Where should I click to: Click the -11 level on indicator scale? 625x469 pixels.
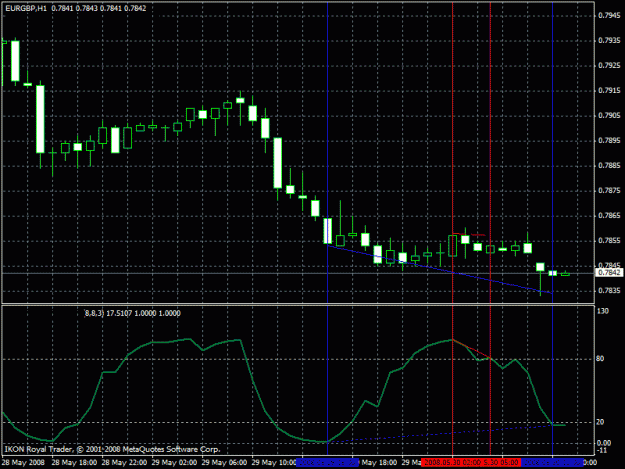click(602, 450)
